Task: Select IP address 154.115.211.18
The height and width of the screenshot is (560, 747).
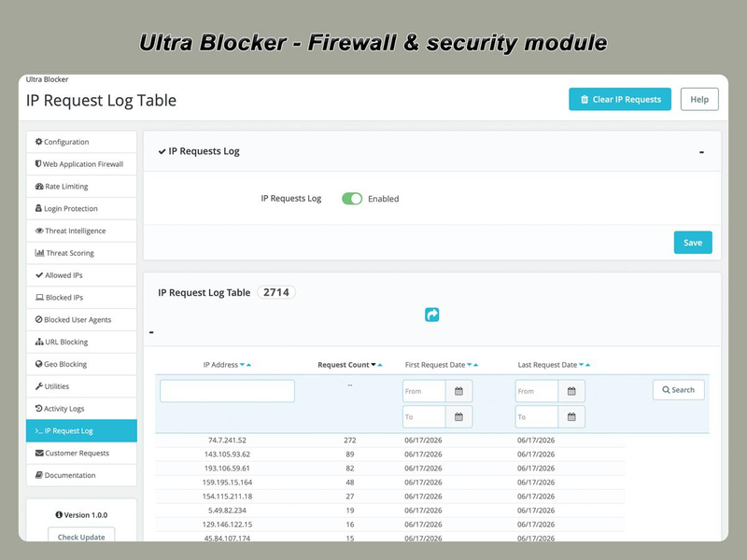Action: pos(227,497)
